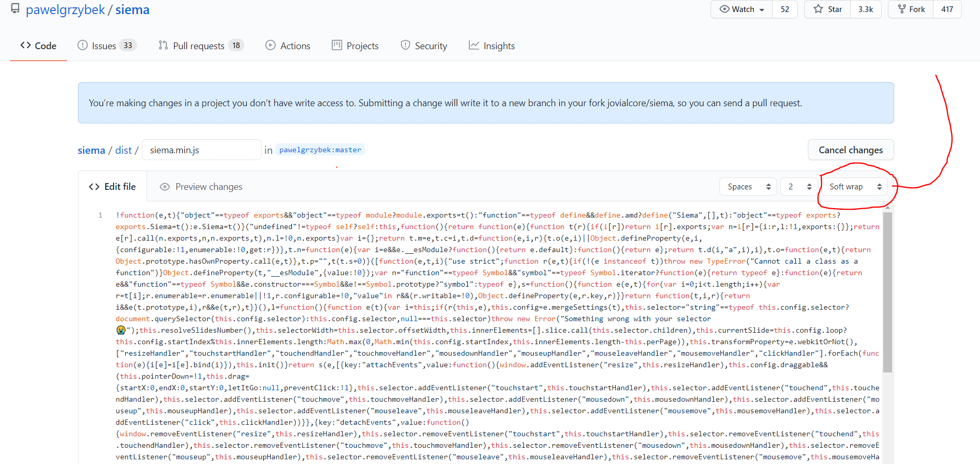The image size is (980, 464).
Task: Click the pawelgrzybek:master branch label
Action: (320, 150)
